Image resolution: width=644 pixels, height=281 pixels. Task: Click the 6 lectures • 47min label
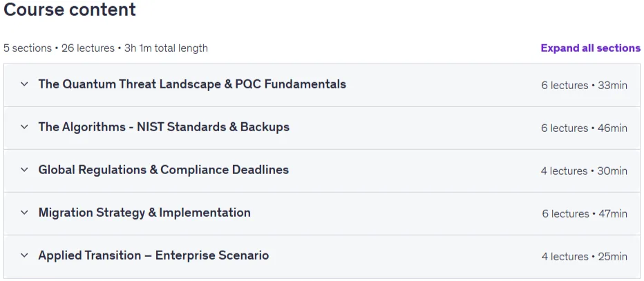pyautogui.click(x=585, y=214)
